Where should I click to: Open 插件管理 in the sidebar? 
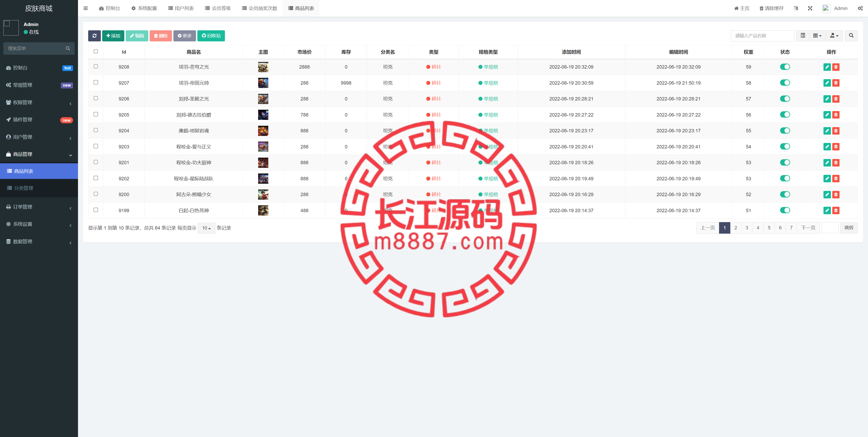click(39, 120)
